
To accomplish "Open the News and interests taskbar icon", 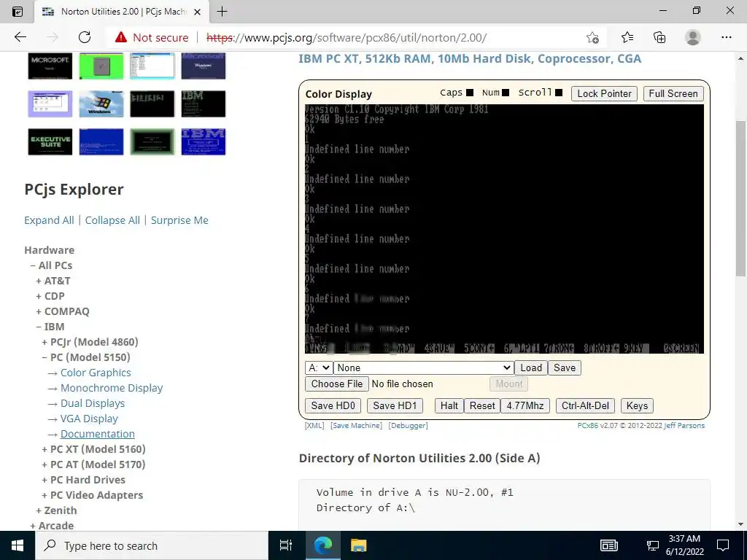I will (x=609, y=545).
